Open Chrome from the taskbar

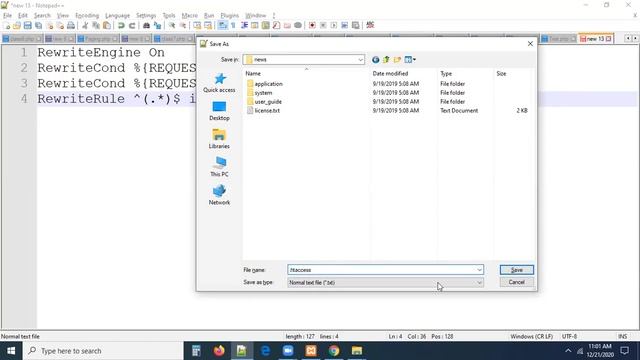point(334,351)
